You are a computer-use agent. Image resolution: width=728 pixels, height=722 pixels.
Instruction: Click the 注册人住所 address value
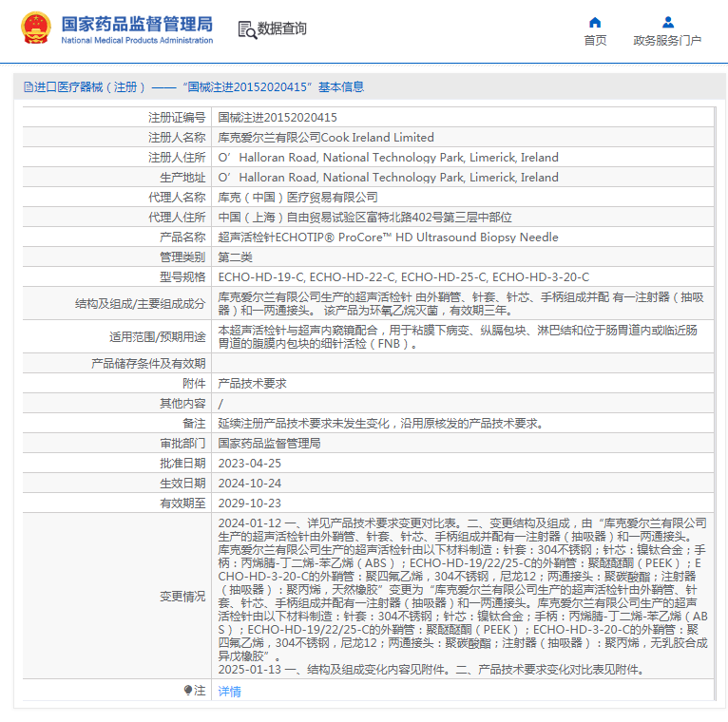click(x=388, y=158)
